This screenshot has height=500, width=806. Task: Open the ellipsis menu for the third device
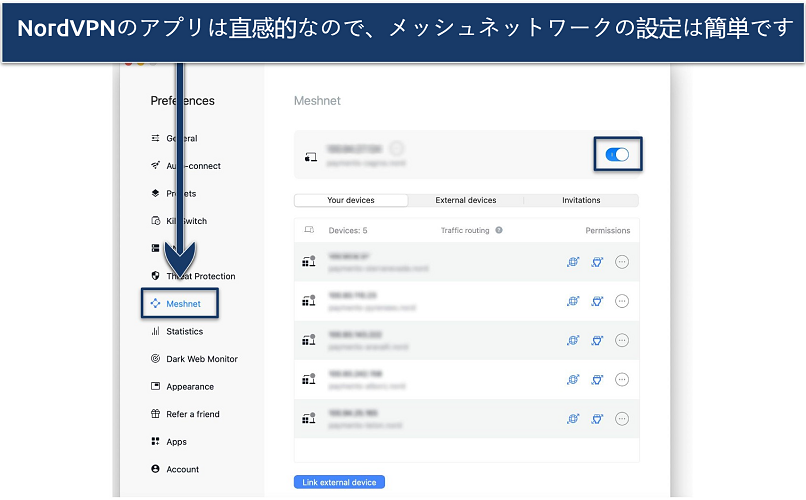pyautogui.click(x=622, y=340)
